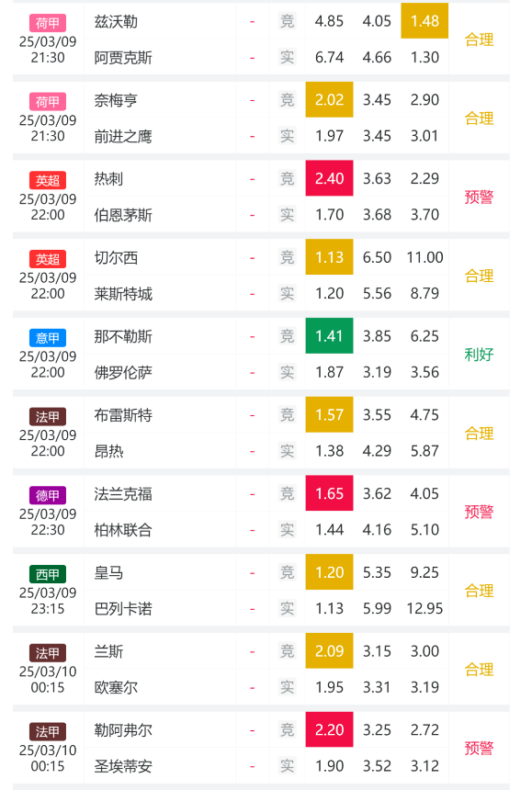Select the yellow 2.09 odds for 兰斯
Screen dimensions: 532x790
pos(329,651)
